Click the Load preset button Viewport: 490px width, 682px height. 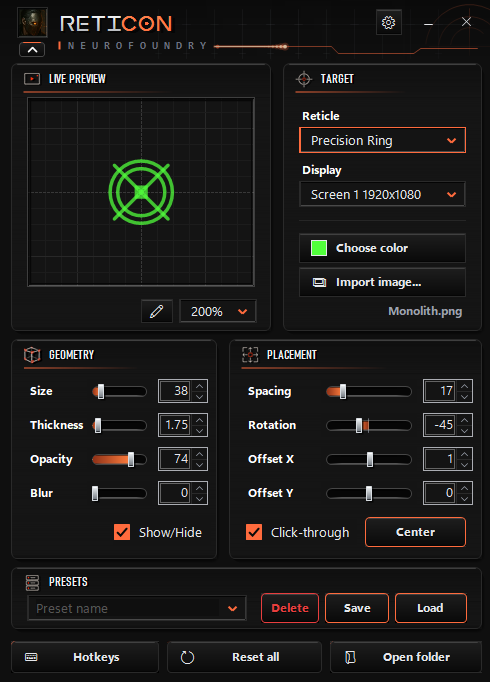[x=430, y=608]
